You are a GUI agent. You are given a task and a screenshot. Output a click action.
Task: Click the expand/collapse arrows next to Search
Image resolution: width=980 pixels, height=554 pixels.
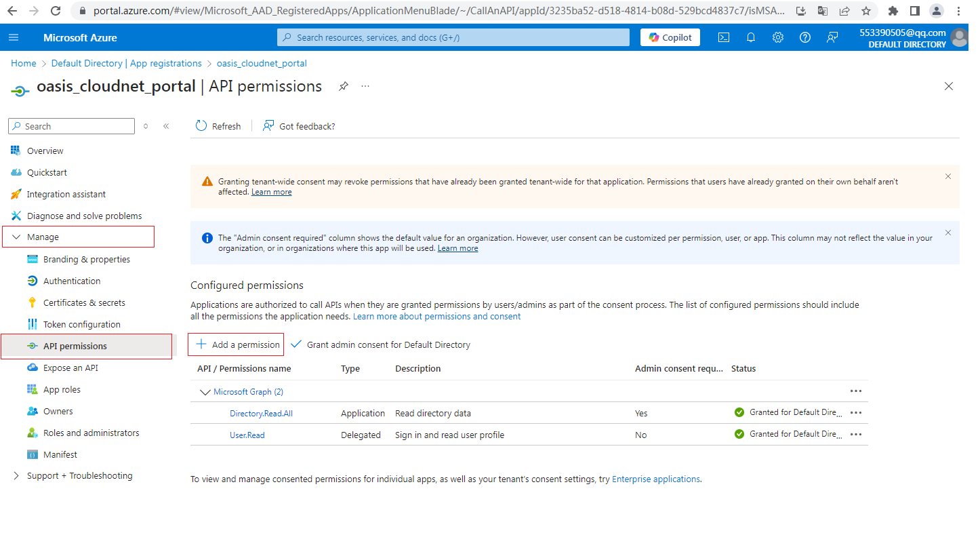point(146,126)
